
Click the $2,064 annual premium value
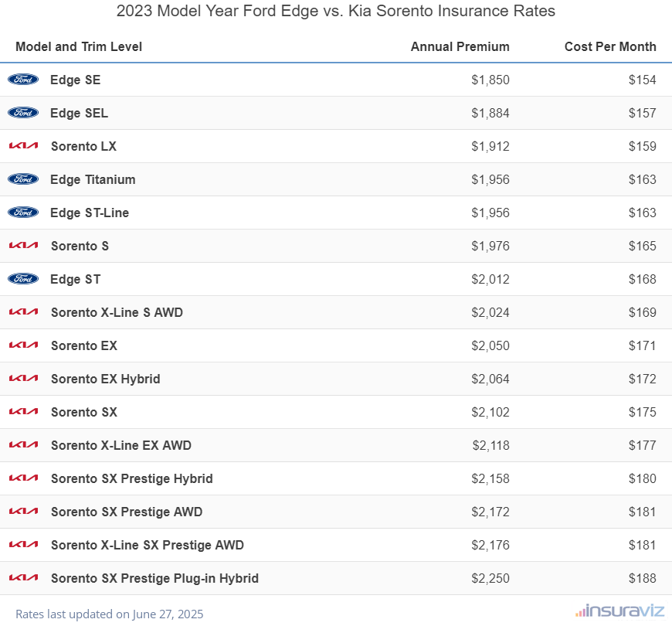[490, 379]
